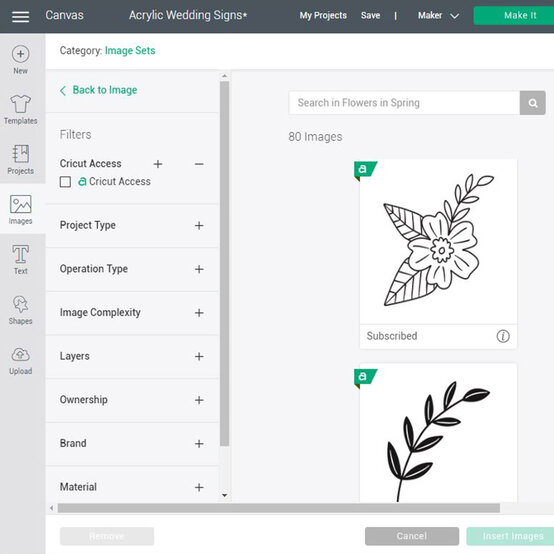
Task: Click the Upload cloud icon
Action: (20, 354)
